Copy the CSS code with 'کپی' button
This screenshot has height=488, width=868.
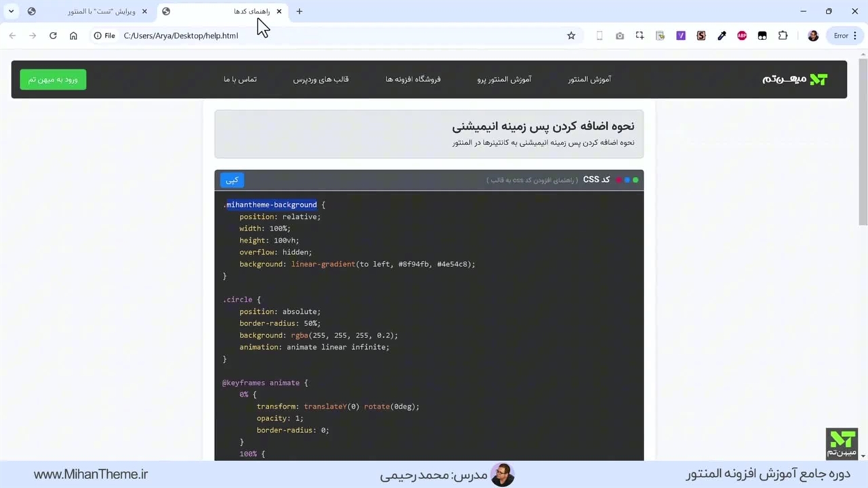[x=232, y=180]
